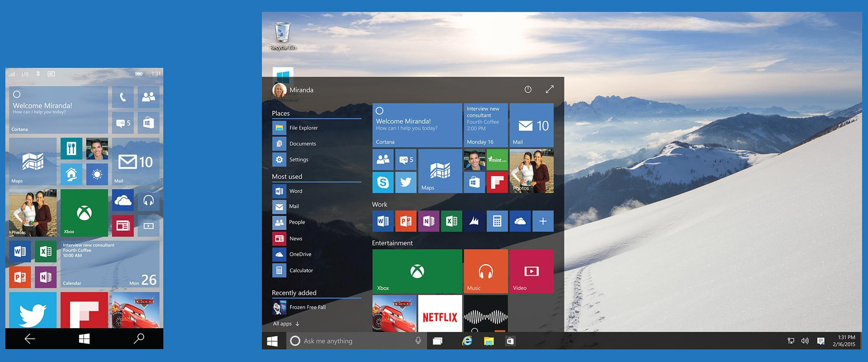868x362 pixels.
Task: Open File Explorer from Places list
Action: (303, 128)
